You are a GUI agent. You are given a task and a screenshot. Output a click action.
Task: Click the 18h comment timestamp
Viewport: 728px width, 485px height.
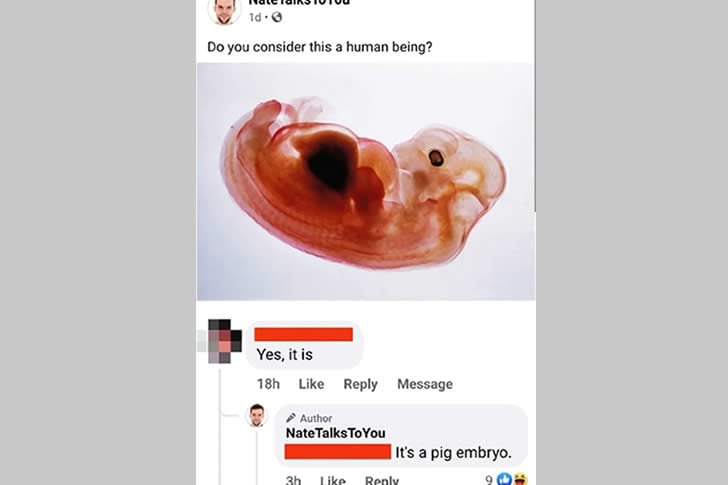tap(268, 384)
